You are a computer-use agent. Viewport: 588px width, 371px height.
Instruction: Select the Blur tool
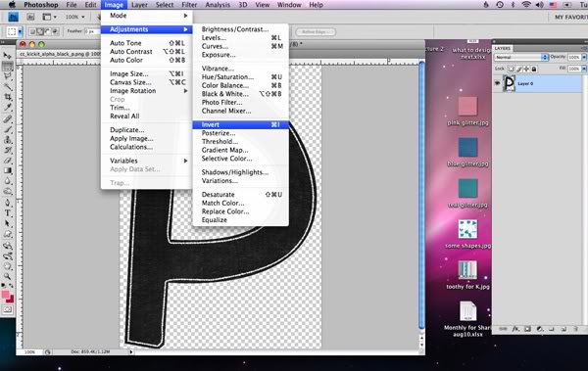click(8, 181)
